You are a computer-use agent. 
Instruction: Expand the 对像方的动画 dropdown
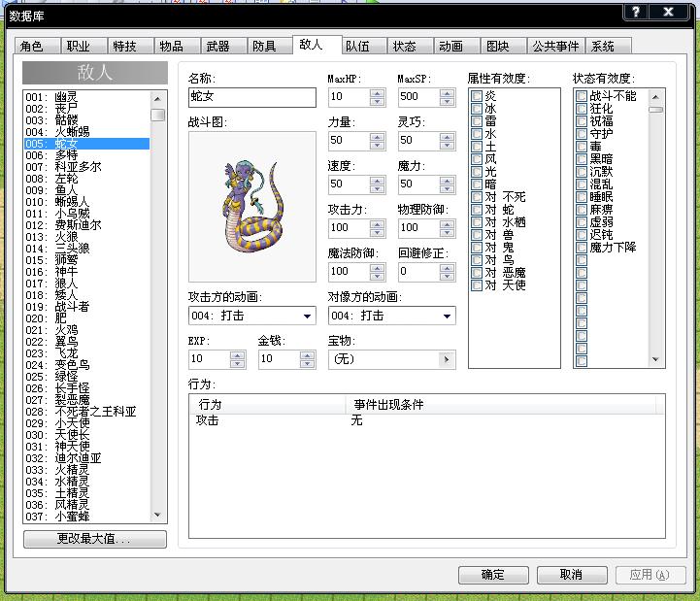tap(447, 317)
